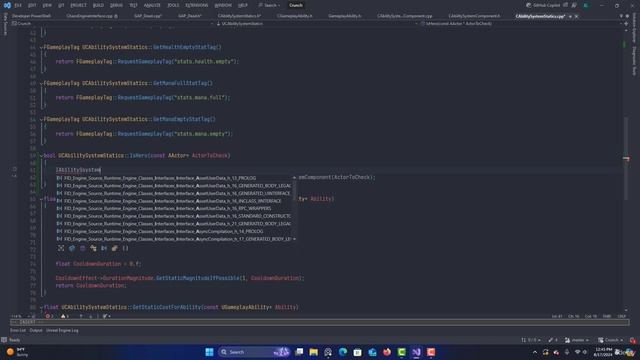Collapse the GetManaFullStatTag function

(41, 83)
